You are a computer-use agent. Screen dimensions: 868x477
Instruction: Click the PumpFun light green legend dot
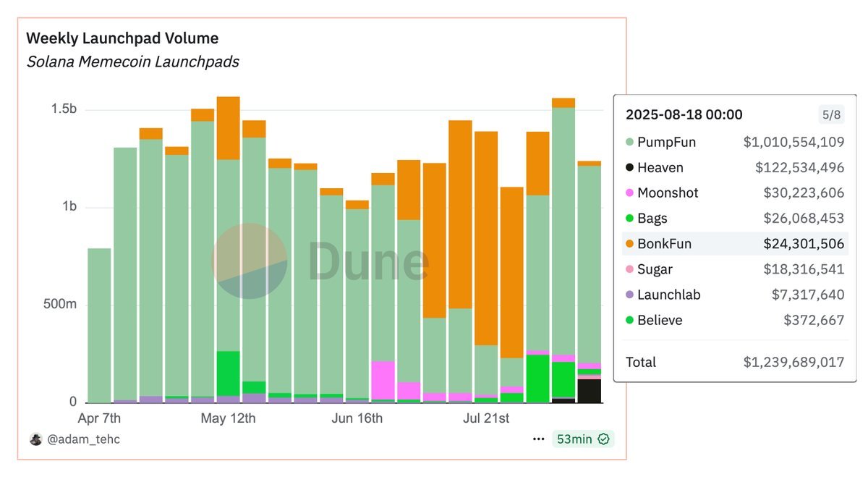pyautogui.click(x=629, y=143)
